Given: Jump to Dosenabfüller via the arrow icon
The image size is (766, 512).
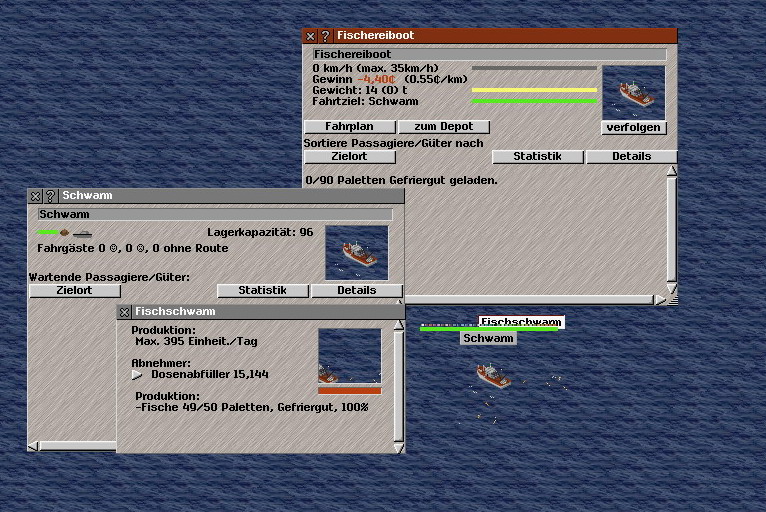Looking at the screenshot, I should point(138,375).
